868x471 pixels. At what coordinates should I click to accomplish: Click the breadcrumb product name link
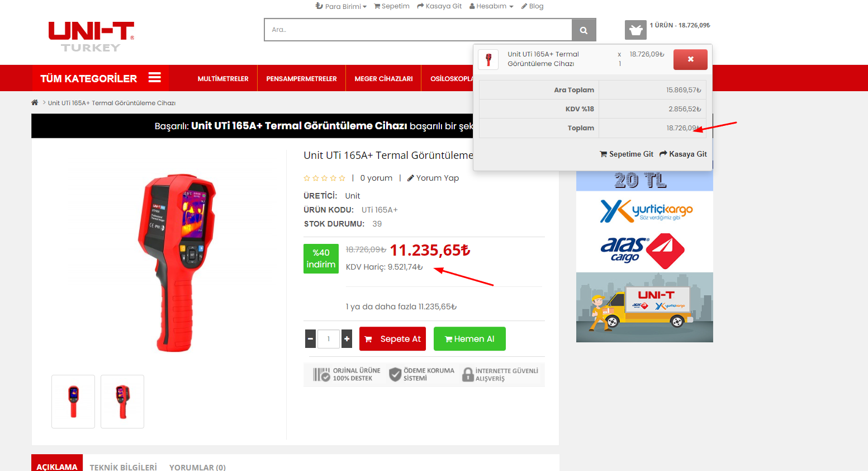[x=112, y=103]
